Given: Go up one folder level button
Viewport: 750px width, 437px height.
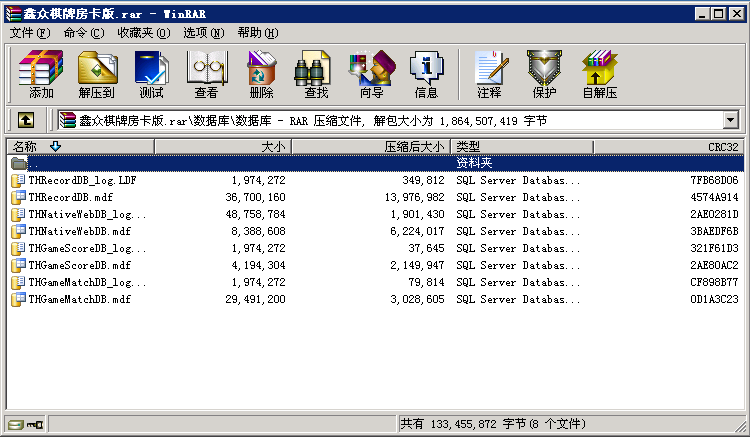Looking at the screenshot, I should (x=26, y=121).
